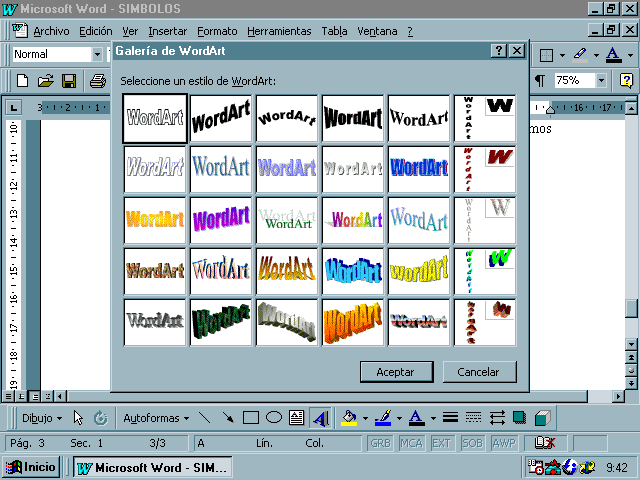Open the Autoformas dropdown menu

(156, 418)
